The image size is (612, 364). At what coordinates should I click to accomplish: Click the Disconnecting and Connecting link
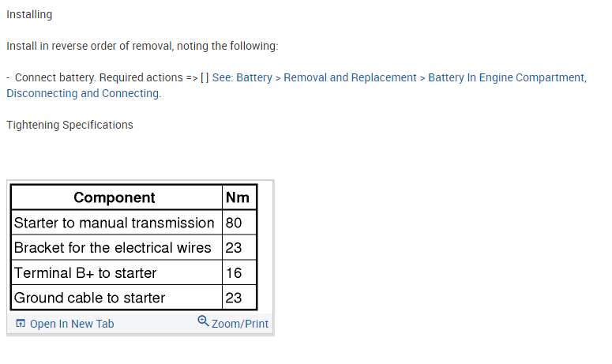tap(83, 93)
